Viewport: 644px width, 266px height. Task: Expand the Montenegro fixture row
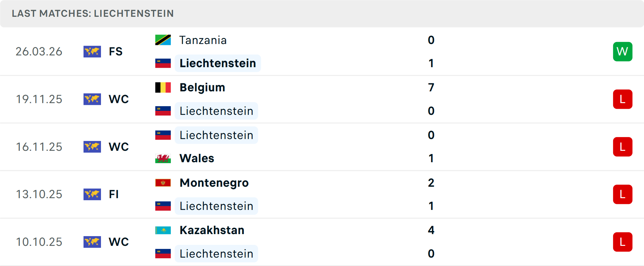click(x=322, y=194)
